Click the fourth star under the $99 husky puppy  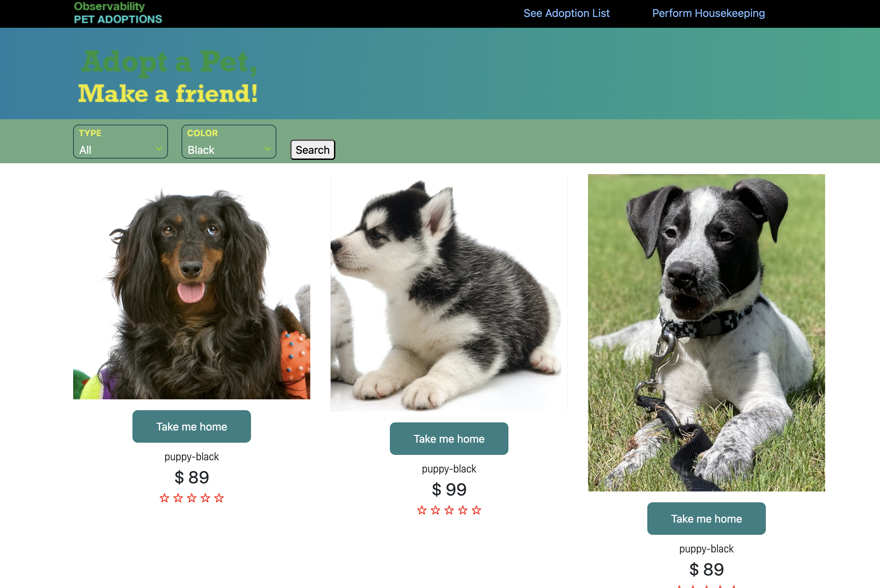463,510
